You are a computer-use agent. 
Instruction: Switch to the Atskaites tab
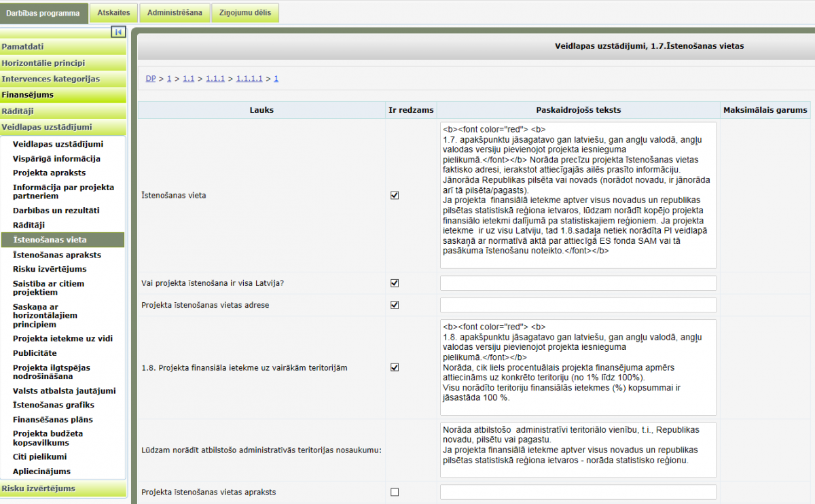click(114, 12)
